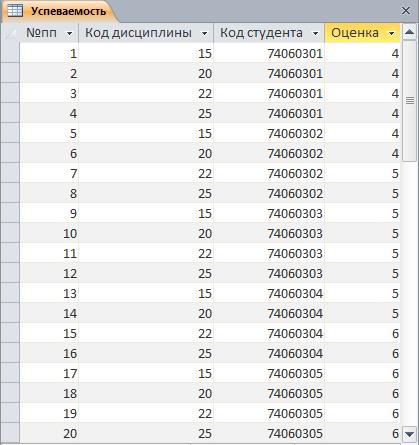The height and width of the screenshot is (445, 419).
Task: Select the row selector for row 20
Action: point(10,433)
